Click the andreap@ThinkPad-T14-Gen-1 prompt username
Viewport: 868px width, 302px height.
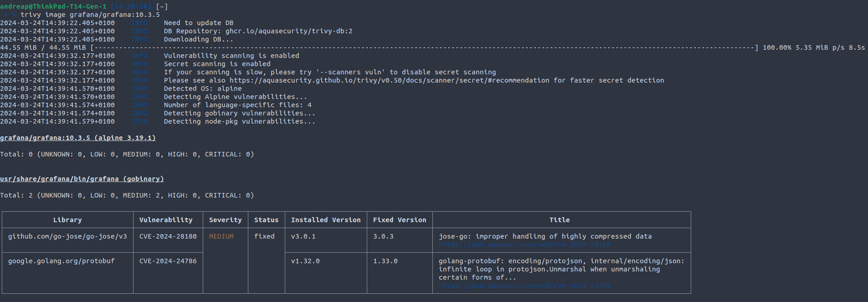pos(53,6)
